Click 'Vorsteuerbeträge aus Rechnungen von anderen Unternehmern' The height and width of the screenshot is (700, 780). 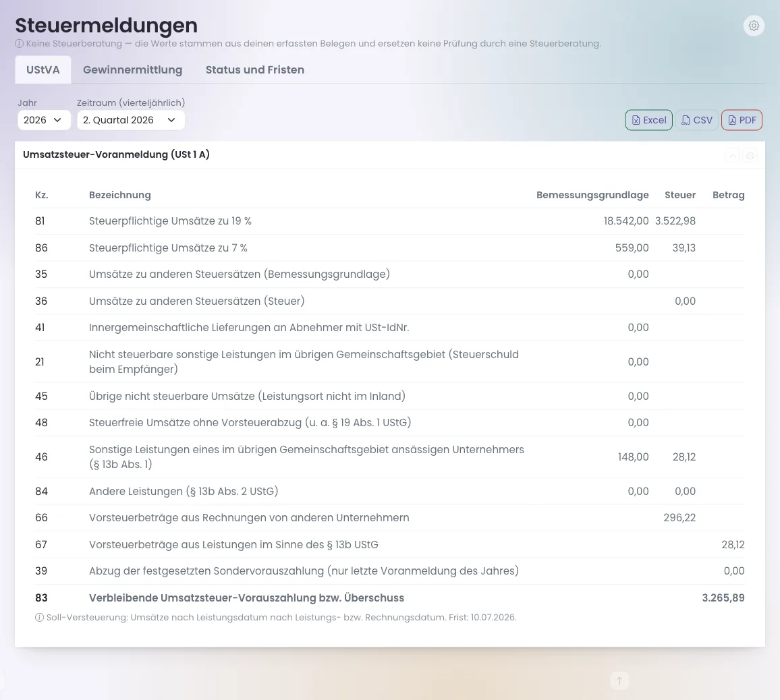click(249, 518)
